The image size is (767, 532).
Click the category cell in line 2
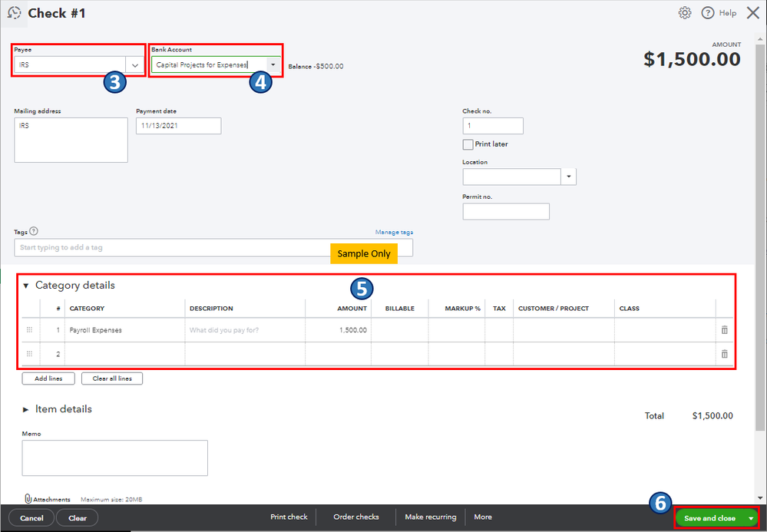[x=124, y=354]
